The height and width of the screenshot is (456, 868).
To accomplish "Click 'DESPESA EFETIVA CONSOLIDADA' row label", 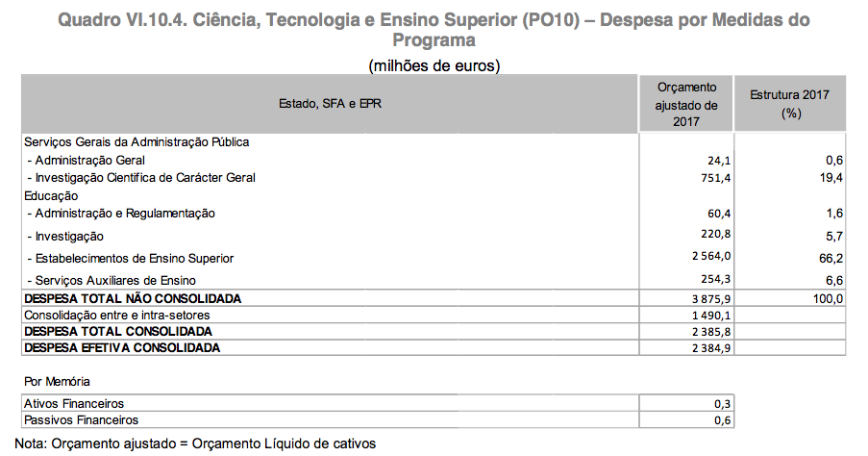I will tap(122, 346).
